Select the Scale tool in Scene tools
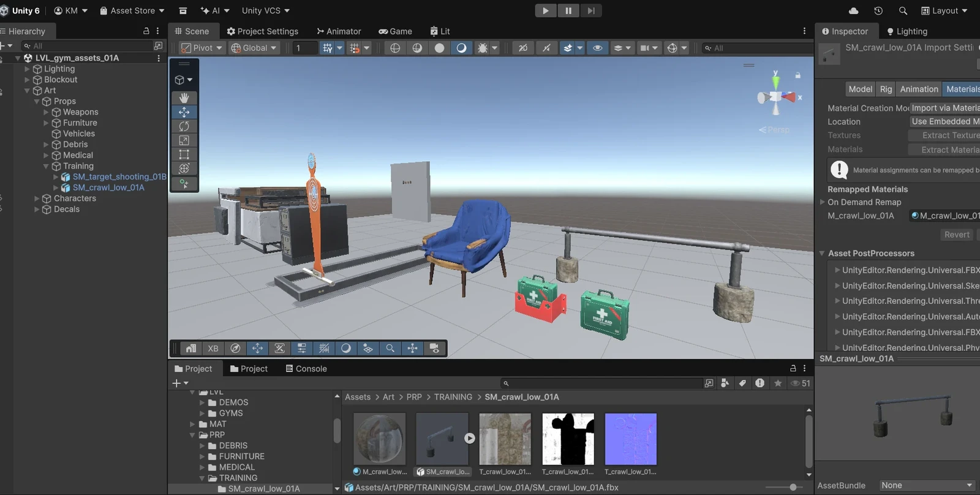Viewport: 980px width, 495px height. pos(184,140)
